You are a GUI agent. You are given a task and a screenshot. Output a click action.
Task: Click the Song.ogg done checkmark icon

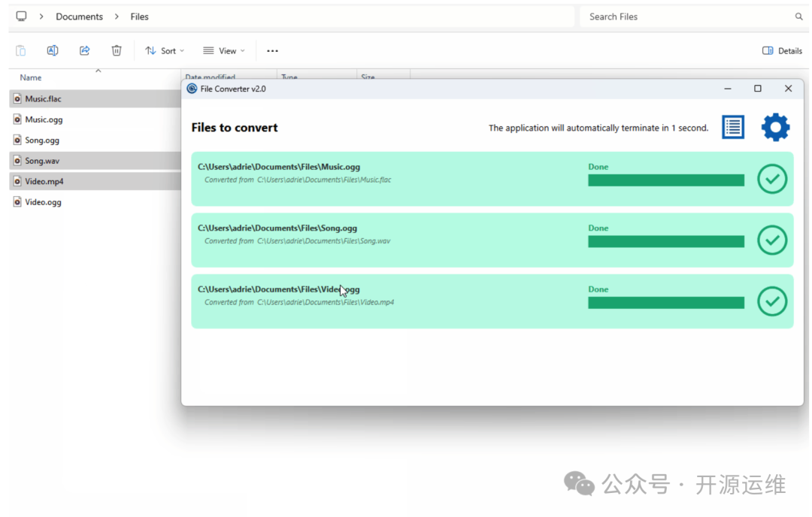pyautogui.click(x=772, y=240)
